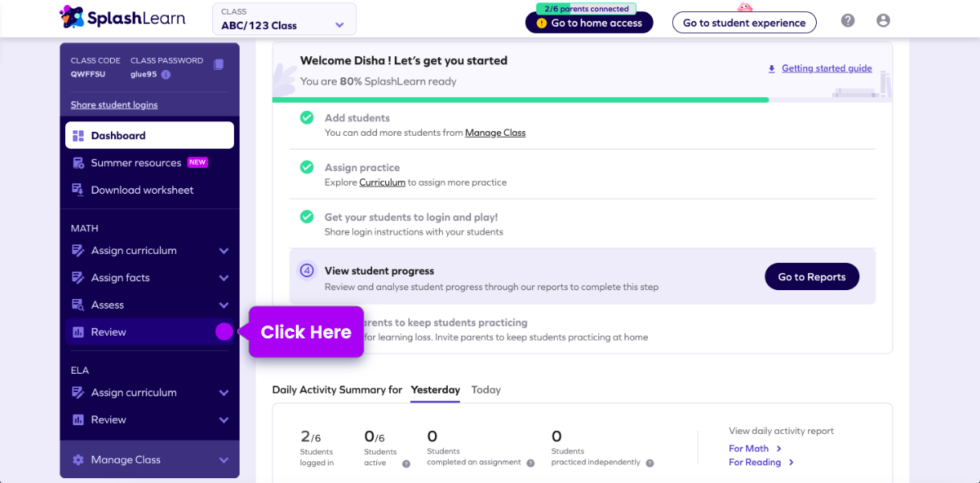Click the SplashLearn logo
Viewport: 980px width, 483px height.
tap(122, 17)
